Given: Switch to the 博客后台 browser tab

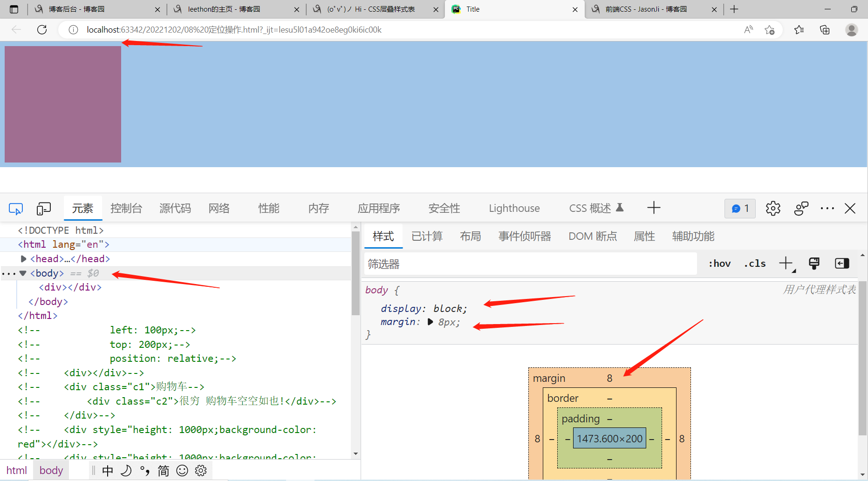Looking at the screenshot, I should (x=97, y=9).
